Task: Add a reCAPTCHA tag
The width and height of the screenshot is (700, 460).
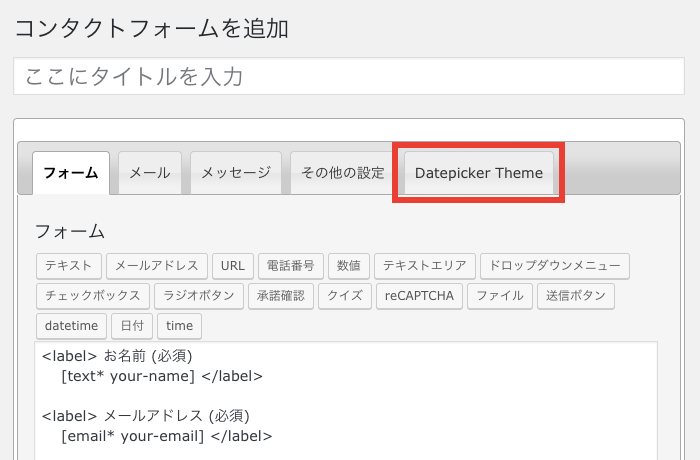Action: pyautogui.click(x=419, y=296)
